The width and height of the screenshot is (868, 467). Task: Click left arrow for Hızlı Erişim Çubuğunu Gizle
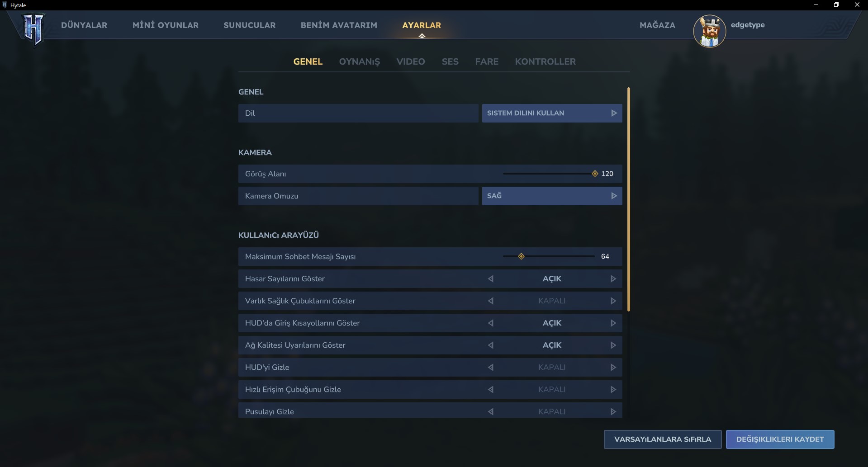tap(491, 390)
